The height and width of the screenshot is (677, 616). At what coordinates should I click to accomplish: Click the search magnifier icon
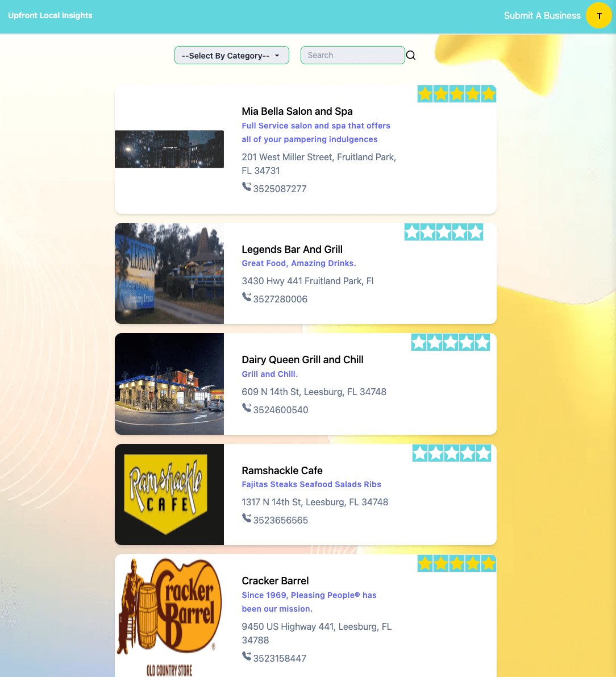(x=411, y=55)
